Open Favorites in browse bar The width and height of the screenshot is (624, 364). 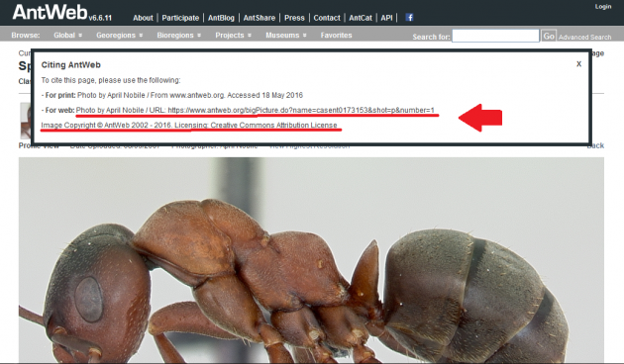[337, 35]
